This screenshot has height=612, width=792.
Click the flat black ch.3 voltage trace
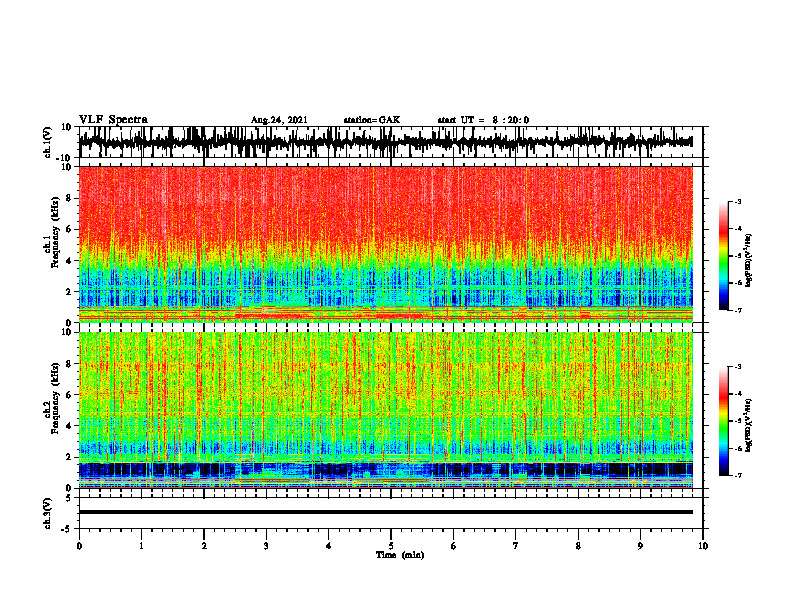tap(386, 512)
